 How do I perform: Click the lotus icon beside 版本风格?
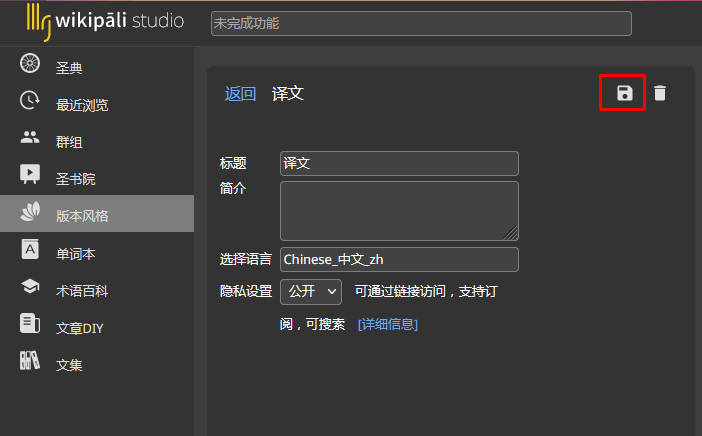(x=30, y=211)
